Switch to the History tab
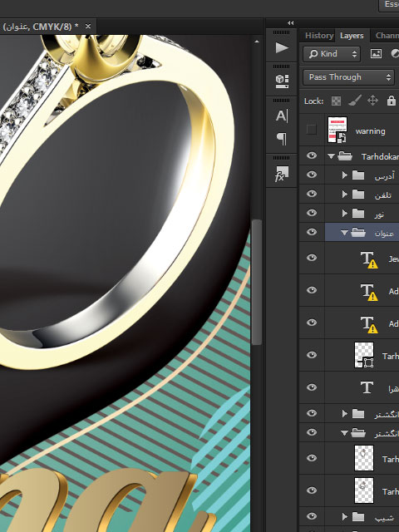 pos(319,36)
